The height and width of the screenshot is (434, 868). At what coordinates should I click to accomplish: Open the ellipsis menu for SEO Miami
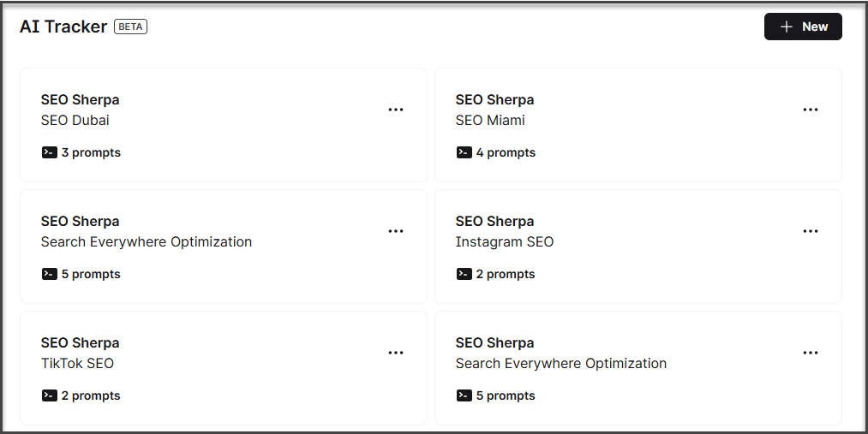[x=810, y=110]
